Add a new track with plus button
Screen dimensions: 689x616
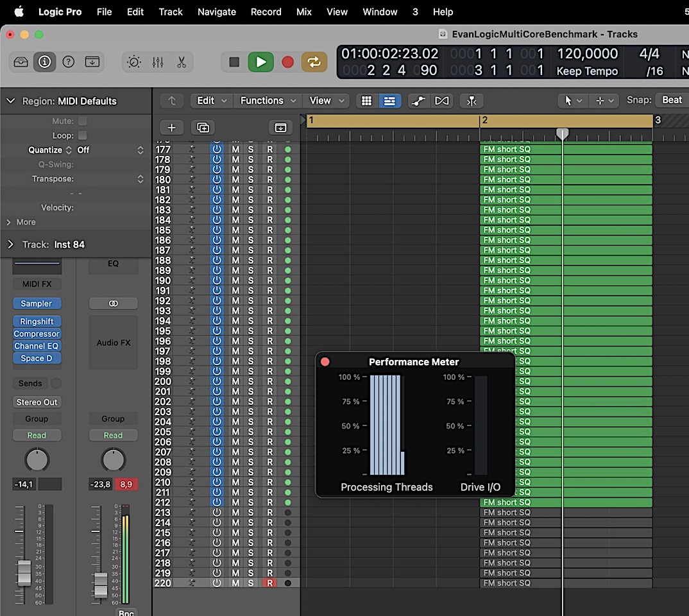pyautogui.click(x=172, y=128)
